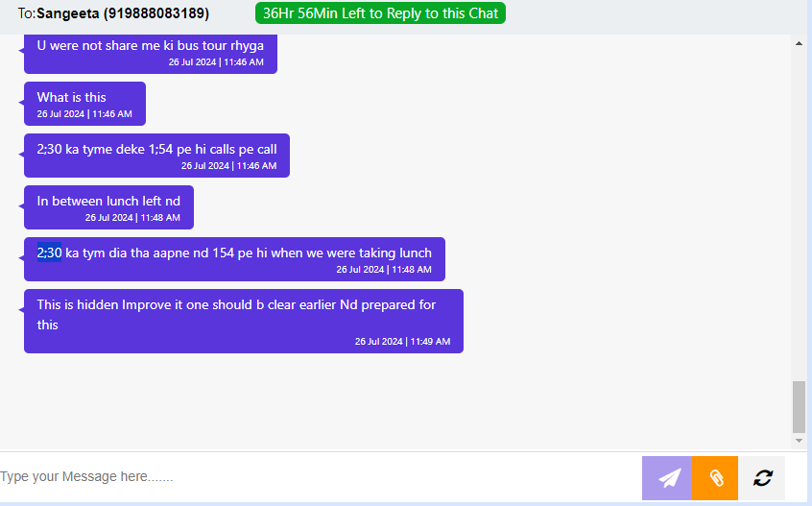Viewport: 812px width, 506px height.
Task: Attach a file using paperclip icon
Action: click(x=715, y=477)
